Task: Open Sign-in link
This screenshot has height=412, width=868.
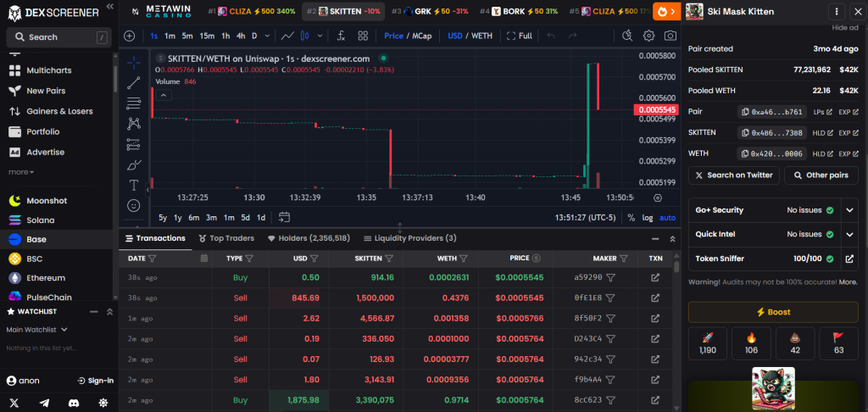Action: 96,381
